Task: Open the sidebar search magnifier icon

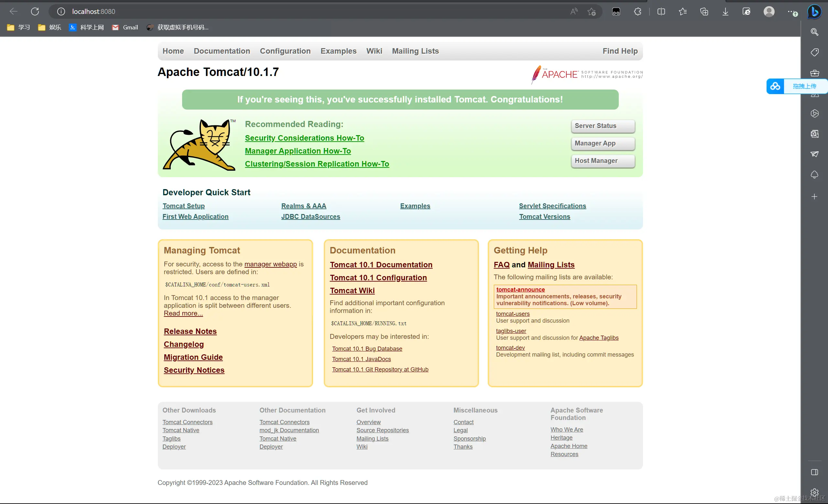Action: pos(814,32)
